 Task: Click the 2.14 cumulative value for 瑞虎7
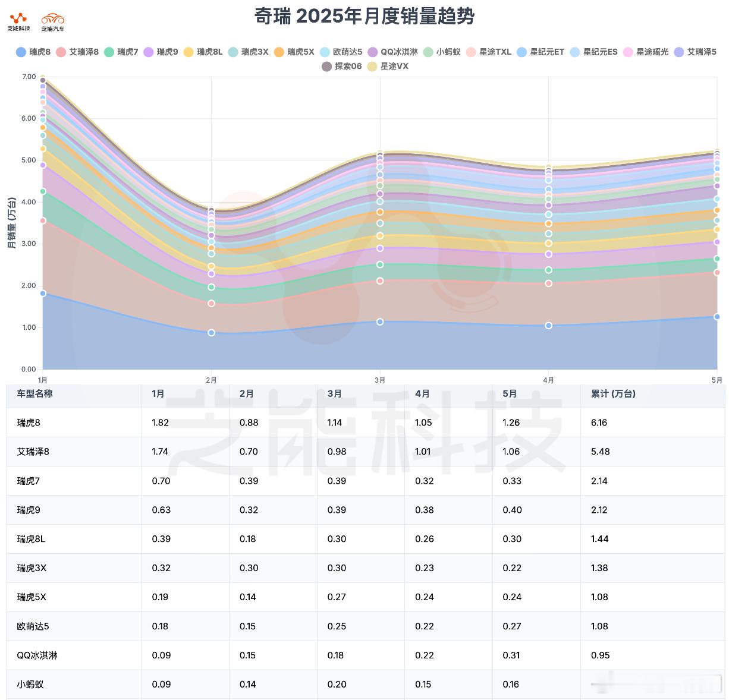click(599, 481)
